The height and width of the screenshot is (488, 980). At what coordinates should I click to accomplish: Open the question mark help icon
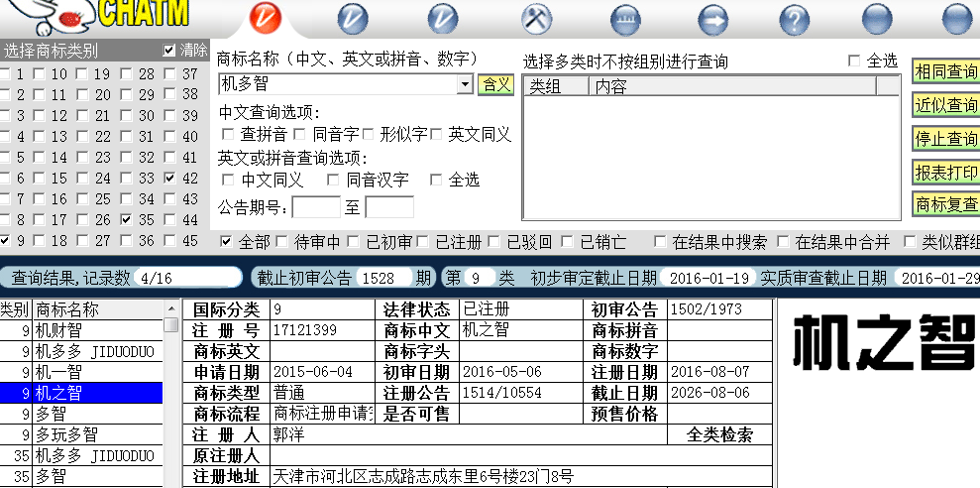click(x=795, y=20)
